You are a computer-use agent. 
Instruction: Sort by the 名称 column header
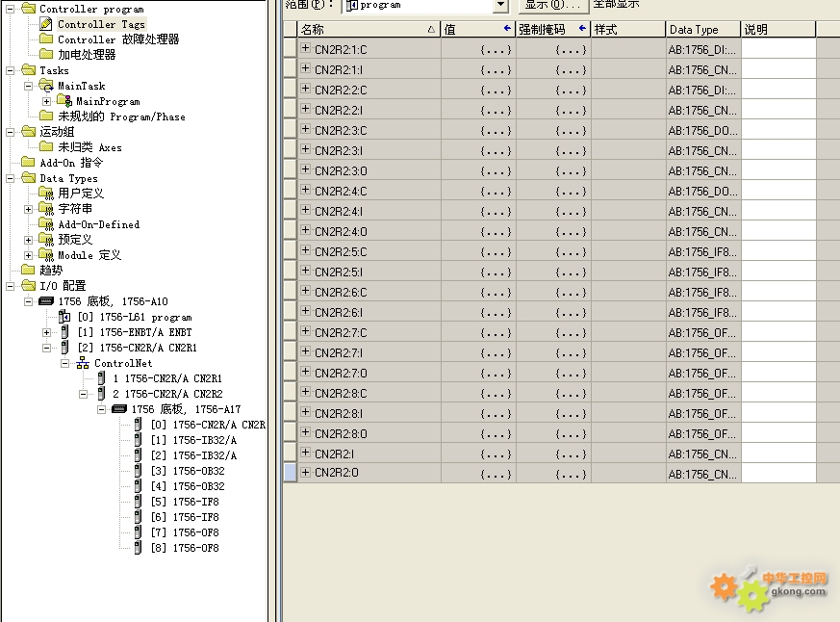(369, 30)
